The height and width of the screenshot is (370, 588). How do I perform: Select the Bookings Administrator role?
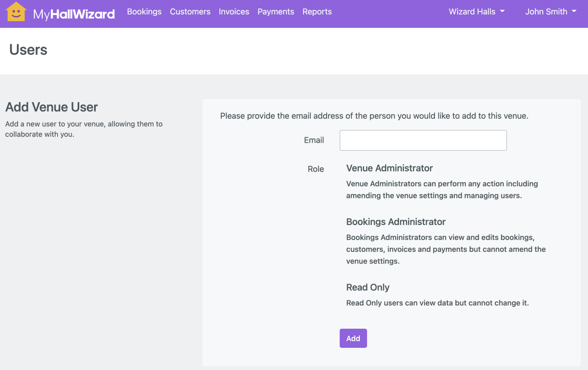coord(395,222)
